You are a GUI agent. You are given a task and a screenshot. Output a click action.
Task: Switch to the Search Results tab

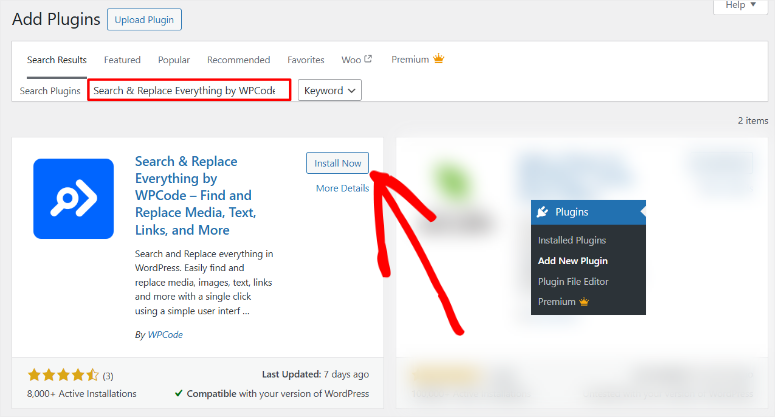point(57,60)
